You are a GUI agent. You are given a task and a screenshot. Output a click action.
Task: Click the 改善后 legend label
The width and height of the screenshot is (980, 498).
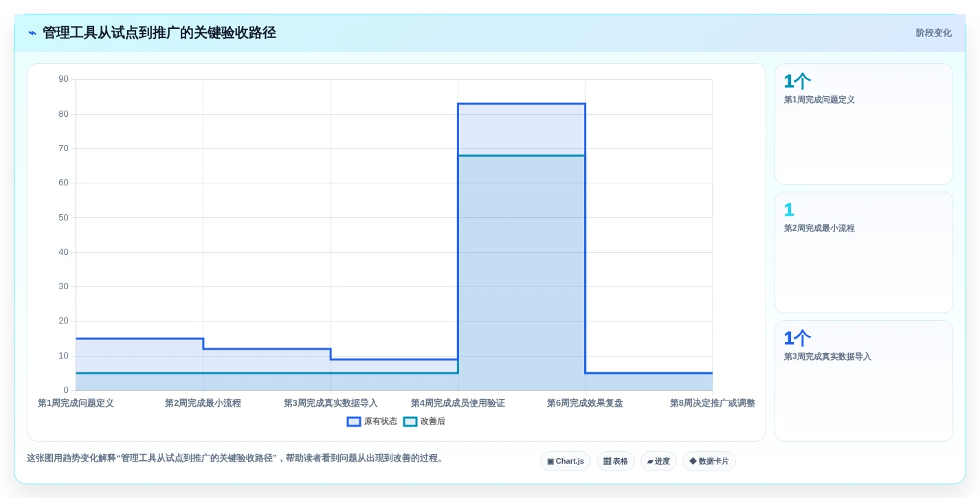(x=433, y=422)
